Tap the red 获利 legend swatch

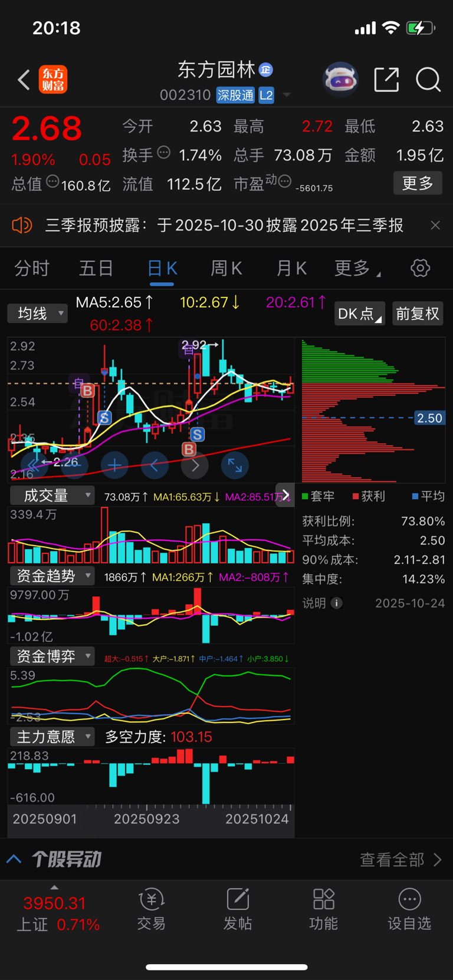[356, 496]
